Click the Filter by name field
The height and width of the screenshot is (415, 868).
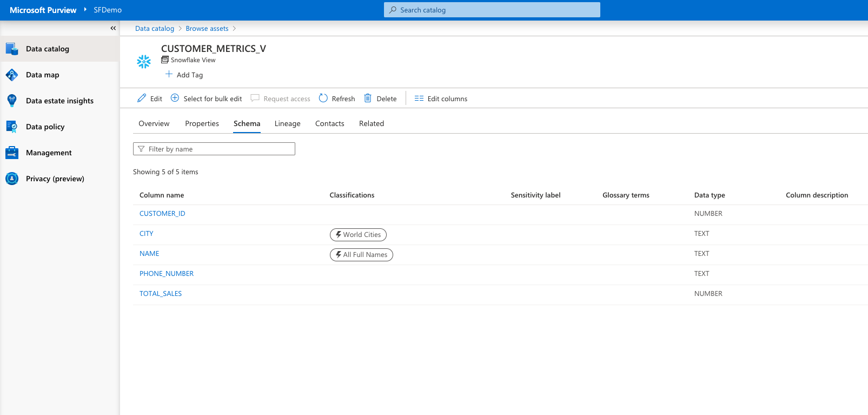(214, 149)
